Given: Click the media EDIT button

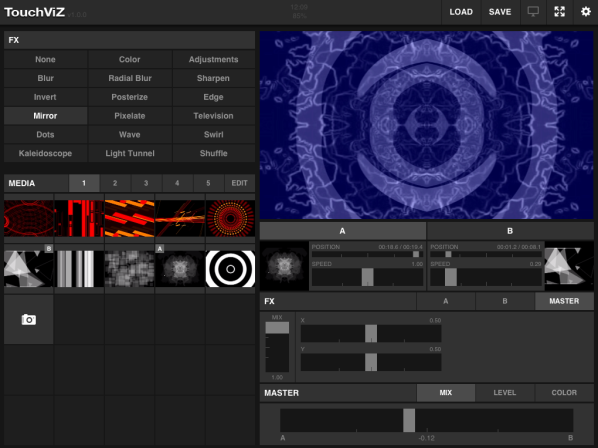Looking at the screenshot, I should [240, 183].
